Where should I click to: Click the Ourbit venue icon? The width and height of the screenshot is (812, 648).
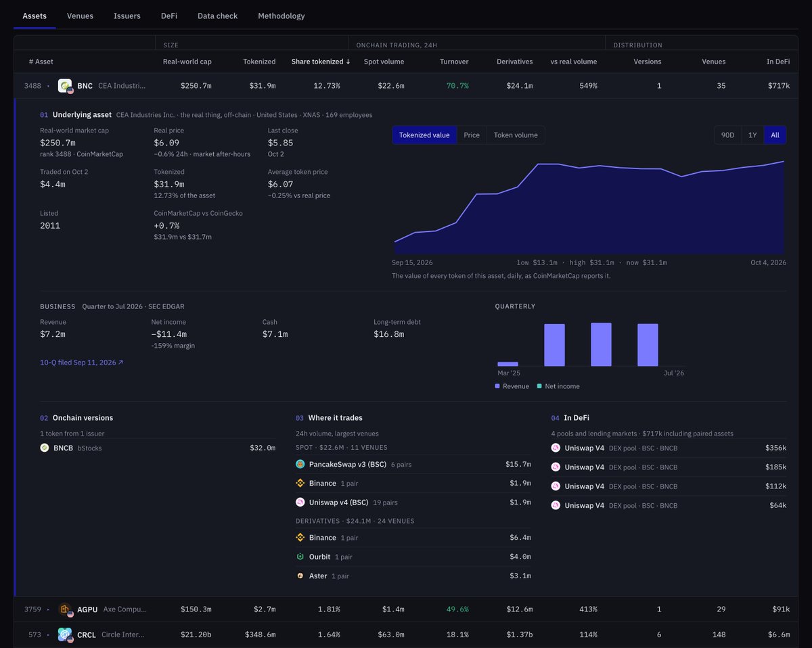click(x=300, y=557)
